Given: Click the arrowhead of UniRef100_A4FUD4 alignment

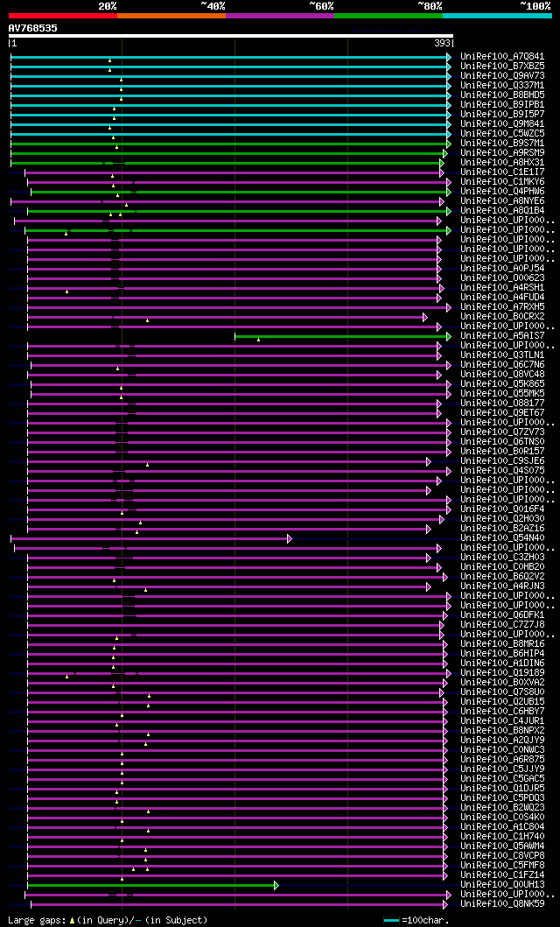Looking at the screenshot, I should tap(439, 298).
